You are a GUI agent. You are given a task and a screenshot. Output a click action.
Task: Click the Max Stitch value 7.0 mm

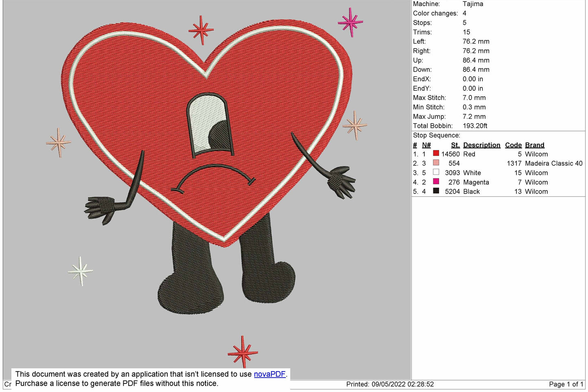(474, 98)
